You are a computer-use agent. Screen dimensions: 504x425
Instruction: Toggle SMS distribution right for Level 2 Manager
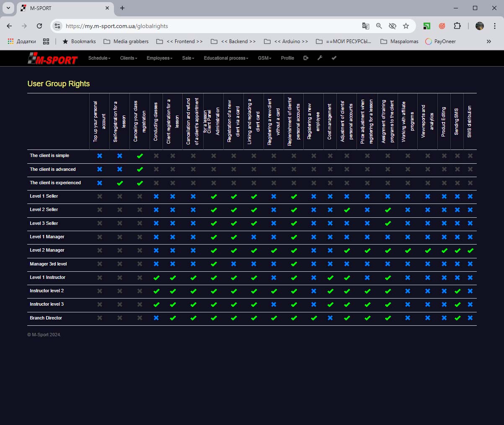click(x=470, y=250)
